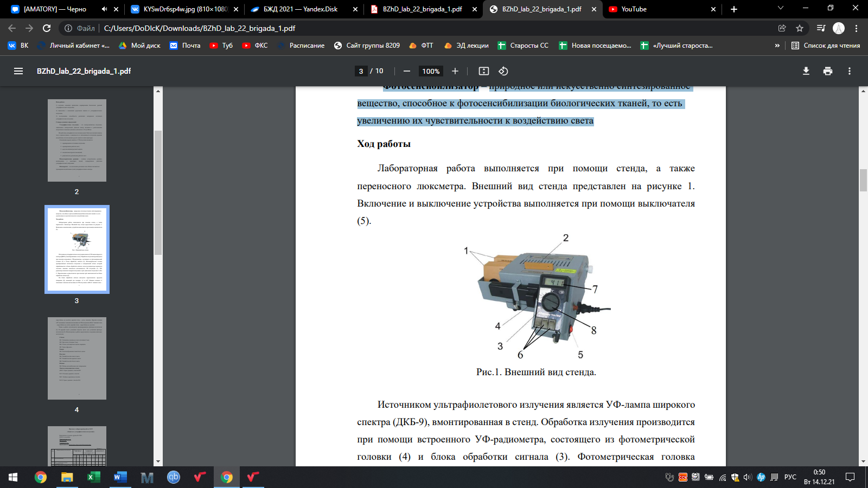Open the Туб bookmark
Viewport: 868px width, 488px height.
click(x=221, y=46)
